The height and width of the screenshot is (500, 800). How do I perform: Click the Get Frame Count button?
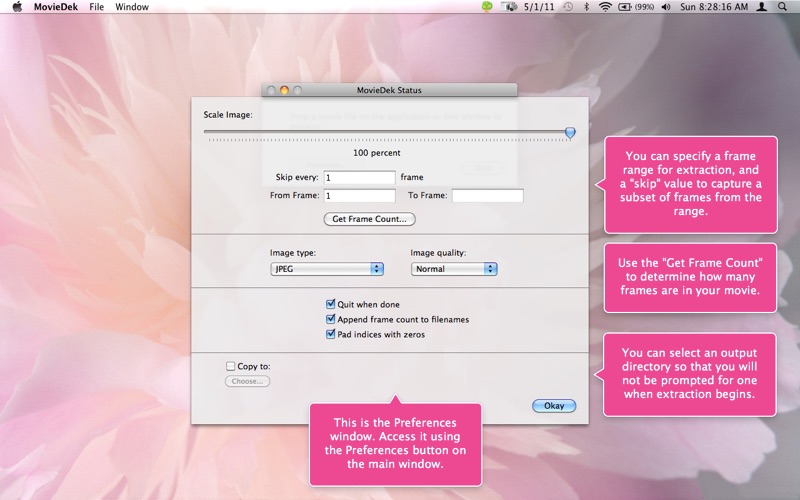(369, 219)
